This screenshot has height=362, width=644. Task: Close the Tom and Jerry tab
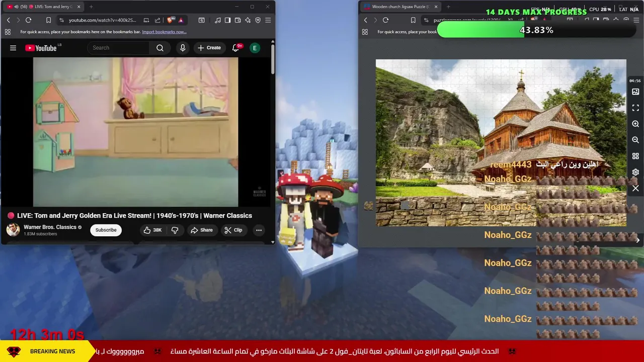point(78,7)
